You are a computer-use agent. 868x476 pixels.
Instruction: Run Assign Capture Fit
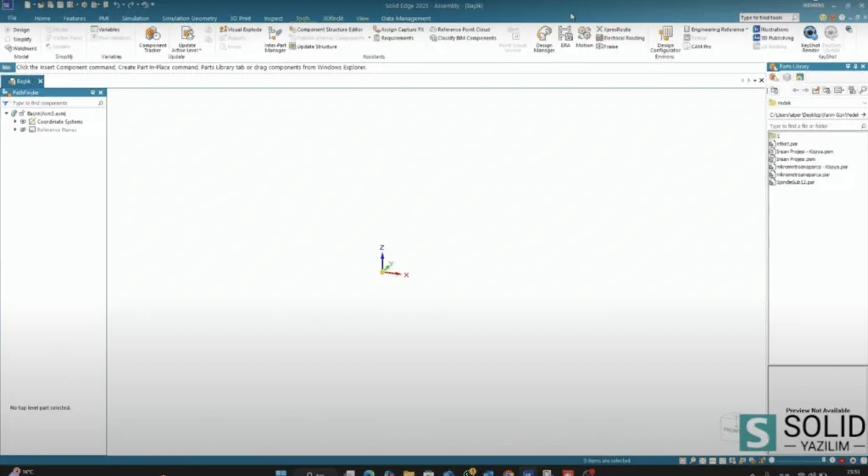click(x=398, y=30)
